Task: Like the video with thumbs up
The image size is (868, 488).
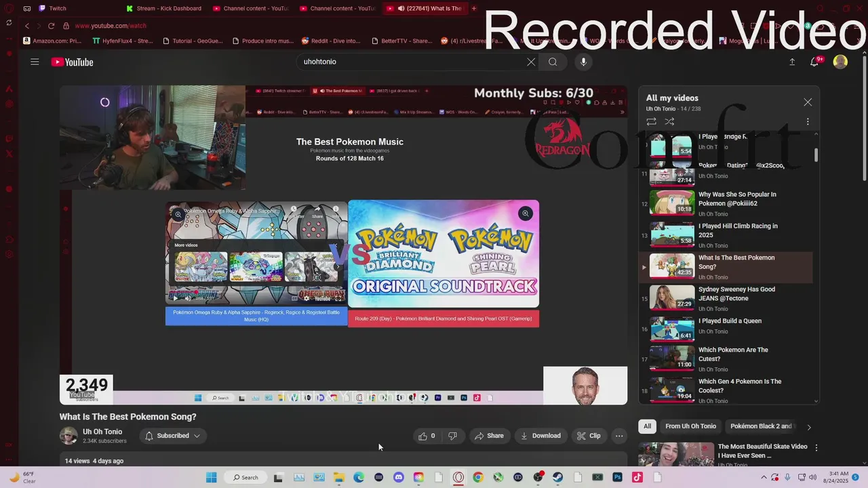Action: coord(427,436)
